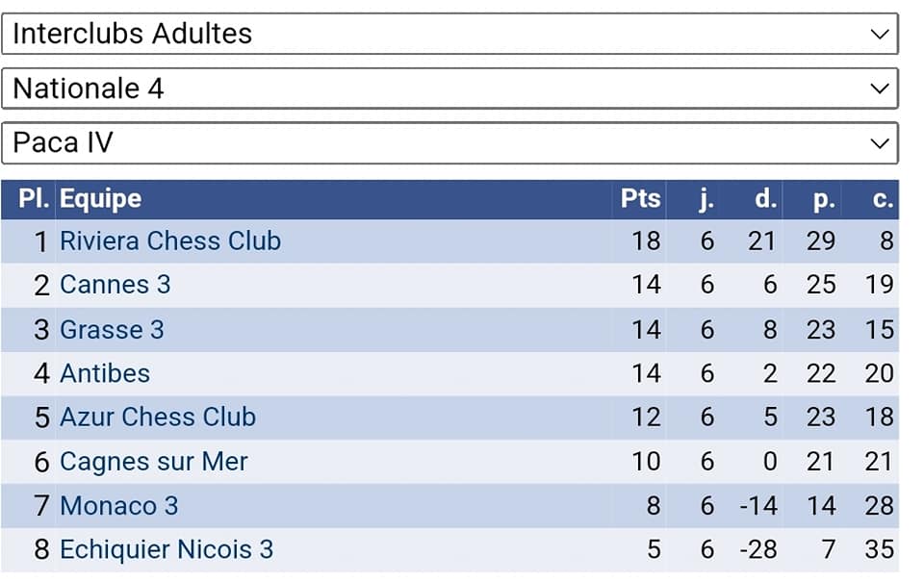Image resolution: width=924 pixels, height=582 pixels.
Task: Open the Monaco 3 team link
Action: coord(118,506)
